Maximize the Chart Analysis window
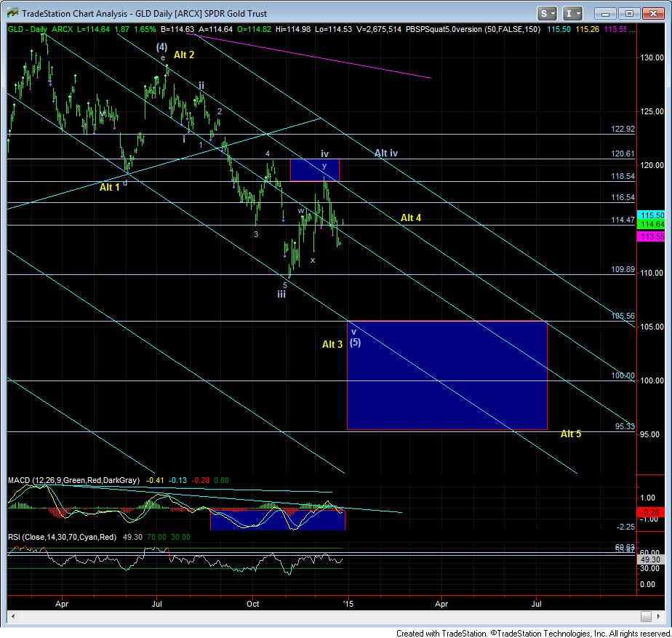The height and width of the screenshot is (638, 672). [628, 14]
